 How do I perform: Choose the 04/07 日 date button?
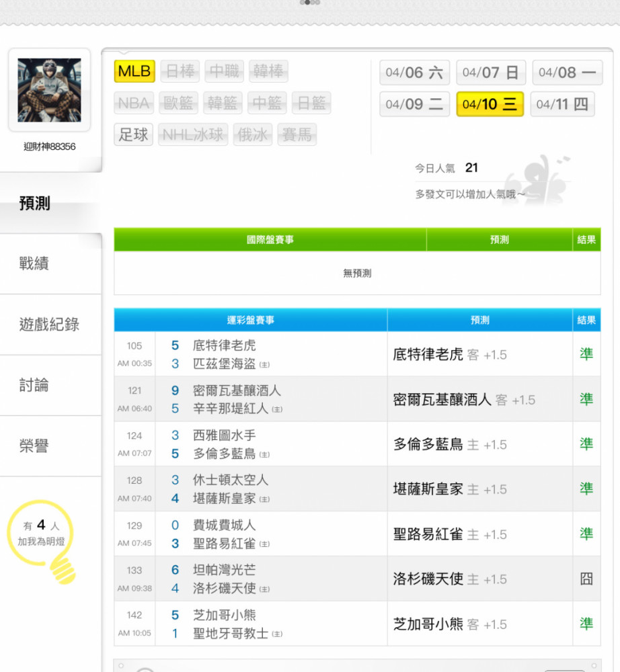coord(491,73)
